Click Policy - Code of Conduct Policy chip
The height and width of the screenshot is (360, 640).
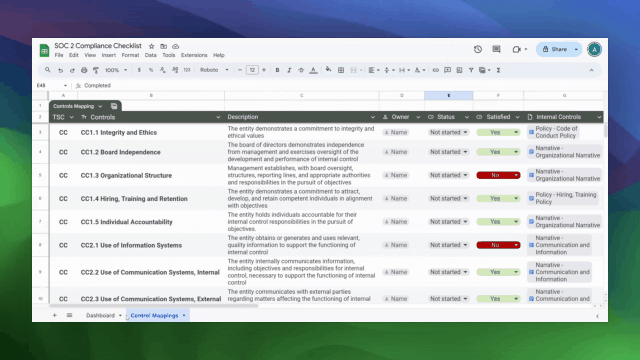click(553, 132)
